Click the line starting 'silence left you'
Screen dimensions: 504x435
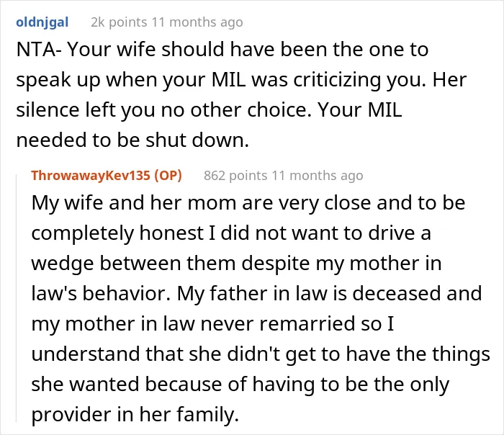pos(209,110)
